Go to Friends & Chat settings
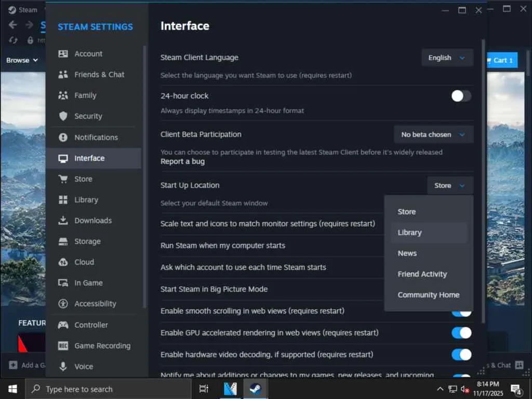Viewport: 532px width, 399px height. click(x=94, y=74)
